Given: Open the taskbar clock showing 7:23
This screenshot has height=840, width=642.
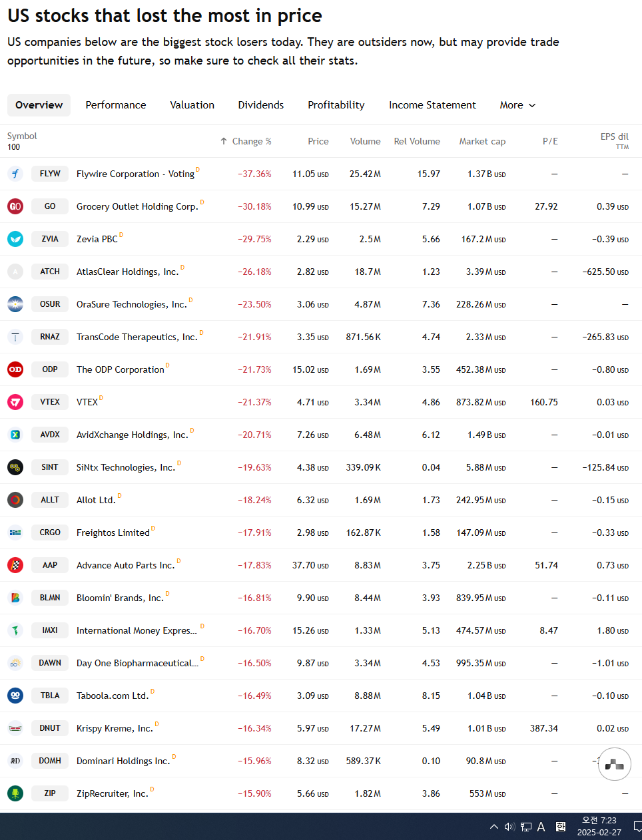Looking at the screenshot, I should (x=599, y=826).
